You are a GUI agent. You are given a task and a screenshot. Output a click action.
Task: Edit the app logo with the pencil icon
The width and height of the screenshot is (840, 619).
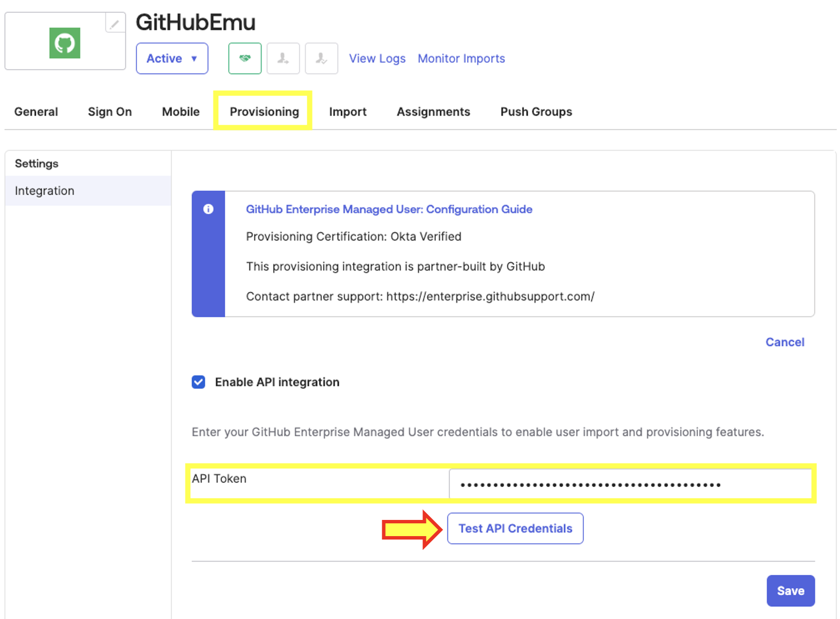115,24
